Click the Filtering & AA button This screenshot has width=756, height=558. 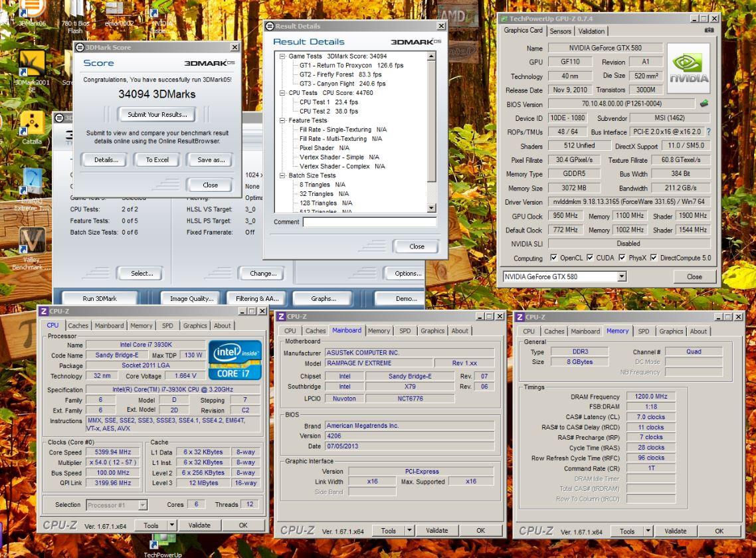(x=257, y=298)
